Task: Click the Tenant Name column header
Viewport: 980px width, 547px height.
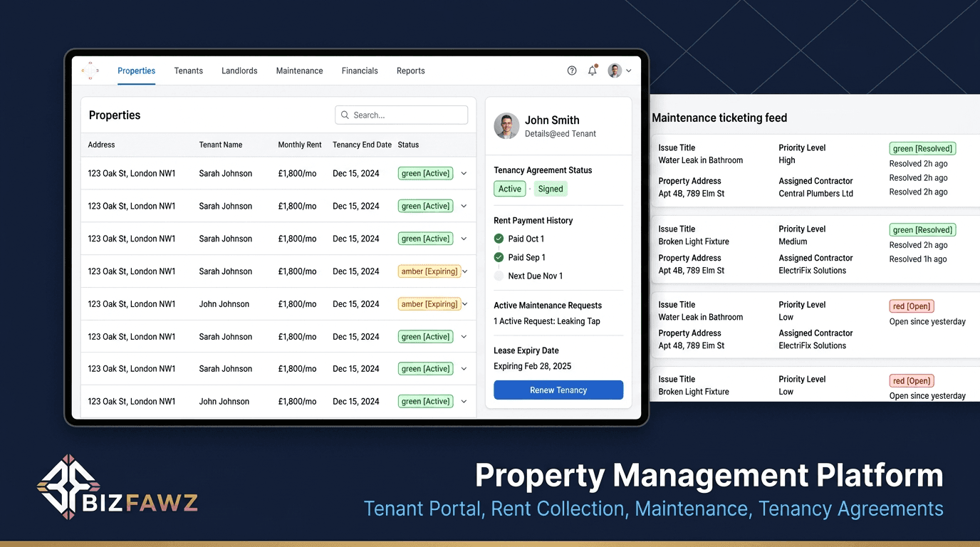Action: click(x=221, y=145)
